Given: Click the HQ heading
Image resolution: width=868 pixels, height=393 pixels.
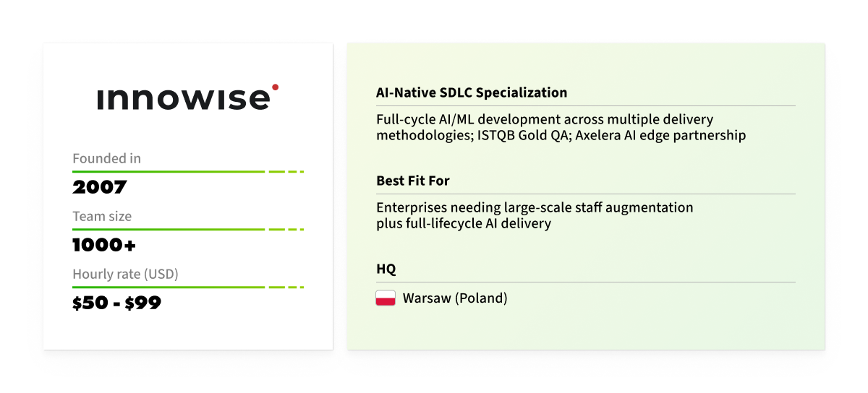Looking at the screenshot, I should pyautogui.click(x=386, y=269).
